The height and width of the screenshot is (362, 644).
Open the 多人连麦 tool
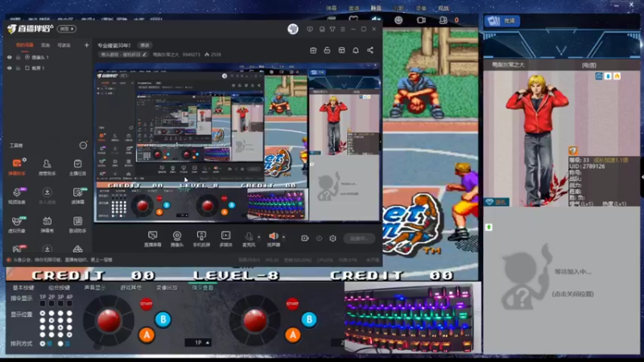click(47, 195)
